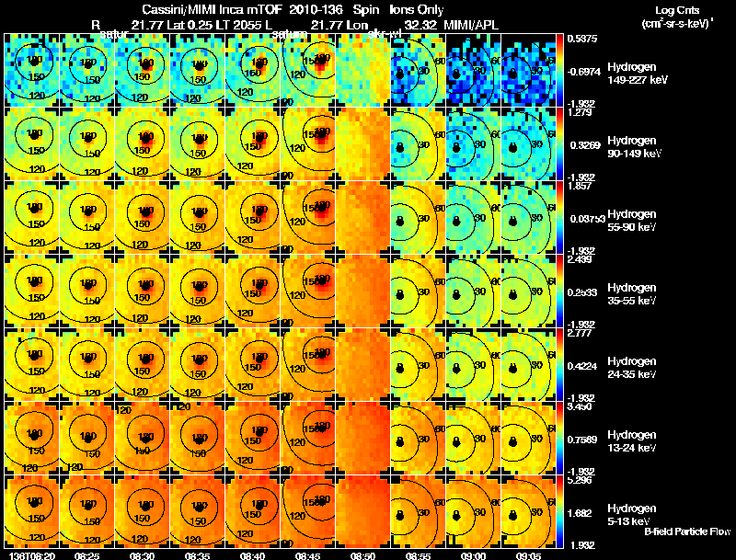
Task: Pick the 'Hydrogen 24-35 keV' label
Action: 632,368
